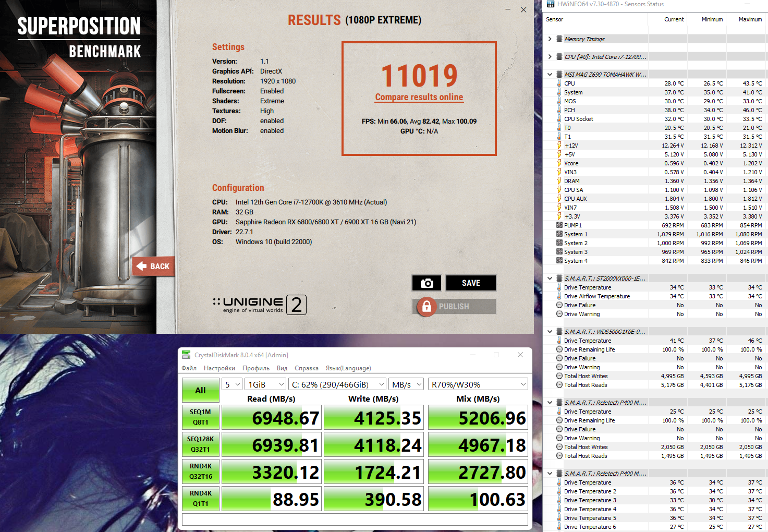Click the 390.58 write result
The width and height of the screenshot is (768, 532).
[373, 499]
